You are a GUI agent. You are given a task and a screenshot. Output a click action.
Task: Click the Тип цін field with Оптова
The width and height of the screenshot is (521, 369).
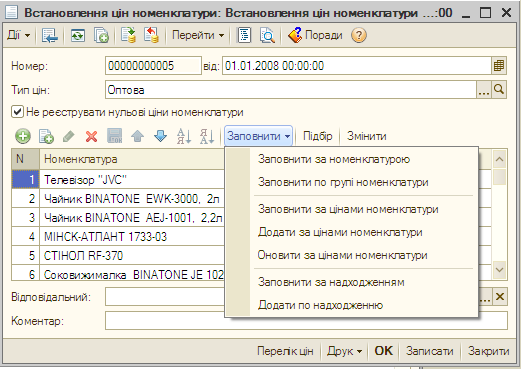click(x=291, y=90)
